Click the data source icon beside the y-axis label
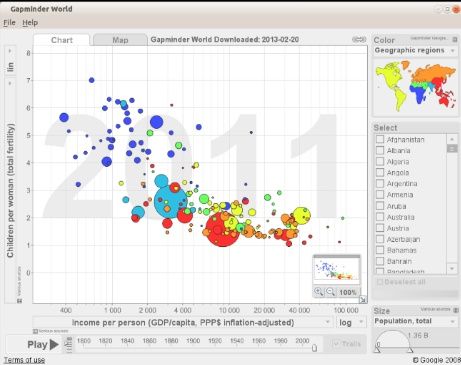This screenshot has height=365, width=461. coord(19,301)
